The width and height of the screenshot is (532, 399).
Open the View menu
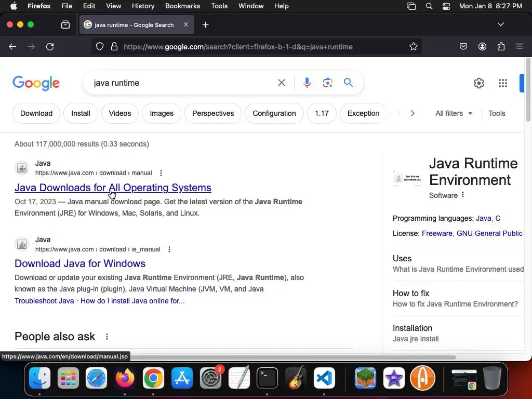click(113, 6)
